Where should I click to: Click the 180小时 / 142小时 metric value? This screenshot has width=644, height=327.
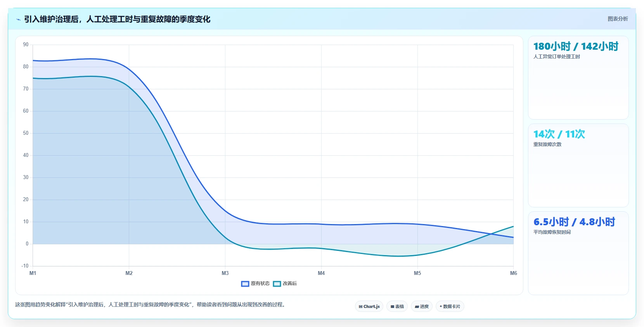click(x=576, y=47)
